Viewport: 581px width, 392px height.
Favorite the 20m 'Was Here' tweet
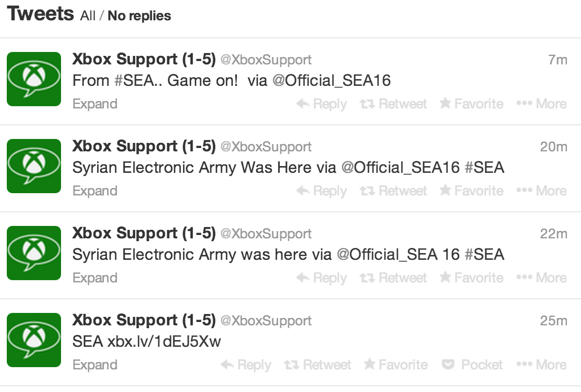pyautogui.click(x=471, y=191)
